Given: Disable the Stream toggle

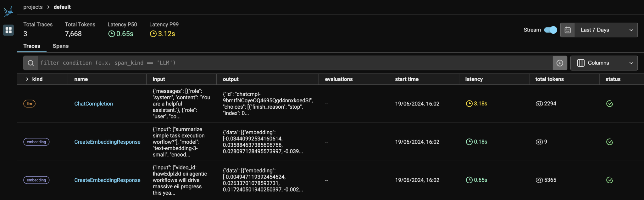Looking at the screenshot, I should click(x=550, y=30).
